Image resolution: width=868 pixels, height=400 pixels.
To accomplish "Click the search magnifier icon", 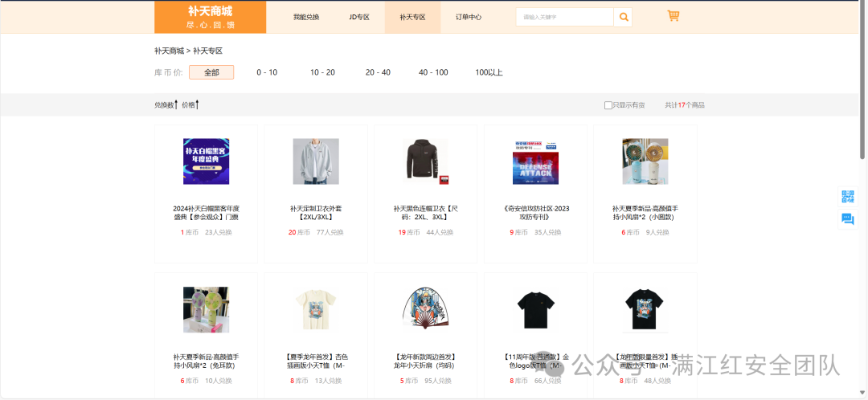I will coord(624,17).
